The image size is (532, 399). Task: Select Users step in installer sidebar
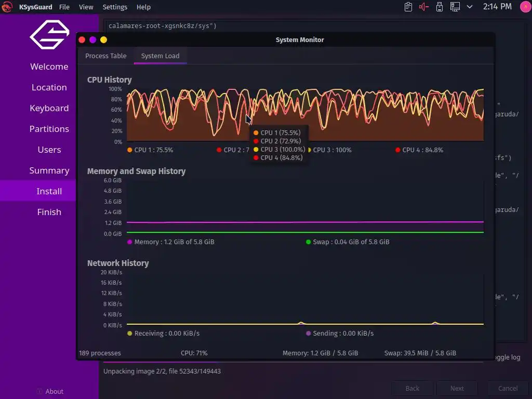pyautogui.click(x=49, y=150)
